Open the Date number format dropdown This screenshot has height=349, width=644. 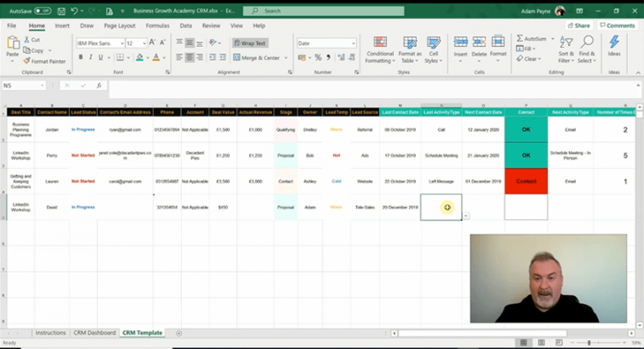tap(354, 43)
